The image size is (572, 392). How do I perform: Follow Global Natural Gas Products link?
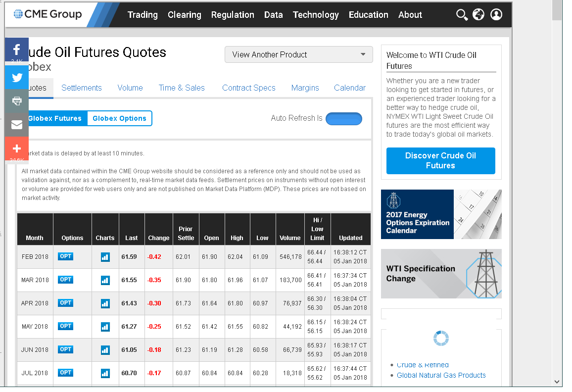click(441, 375)
